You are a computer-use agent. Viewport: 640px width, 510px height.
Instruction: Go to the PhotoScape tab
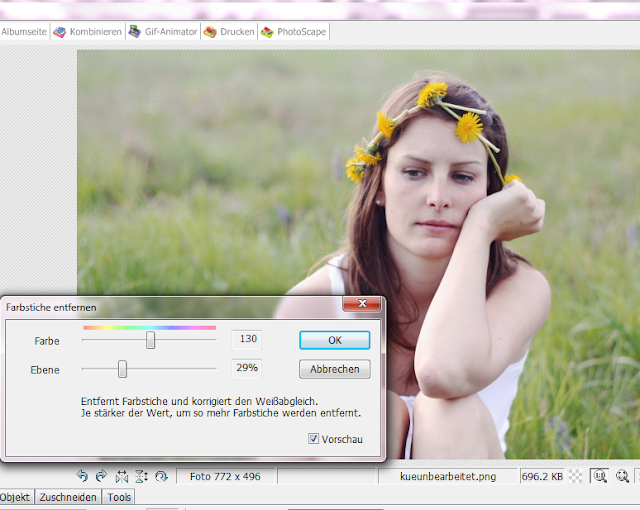293,31
